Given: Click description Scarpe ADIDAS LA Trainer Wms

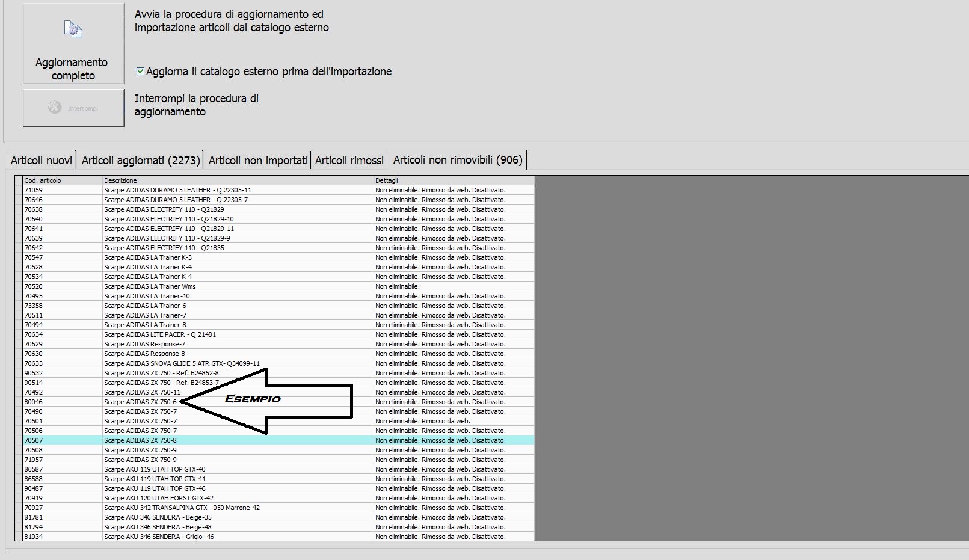Looking at the screenshot, I should point(150,286).
